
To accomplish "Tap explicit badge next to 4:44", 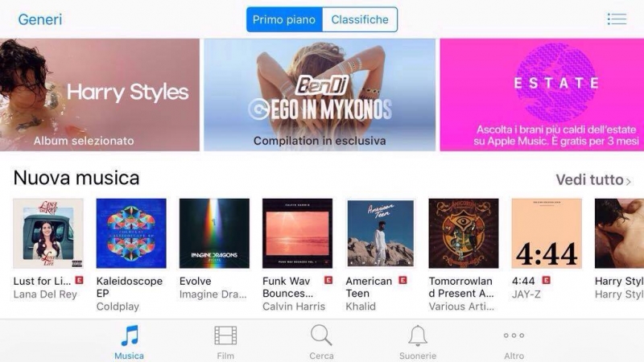I will coord(547,280).
